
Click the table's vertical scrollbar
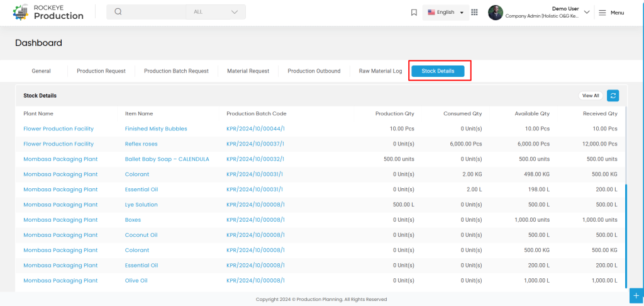tap(626, 236)
